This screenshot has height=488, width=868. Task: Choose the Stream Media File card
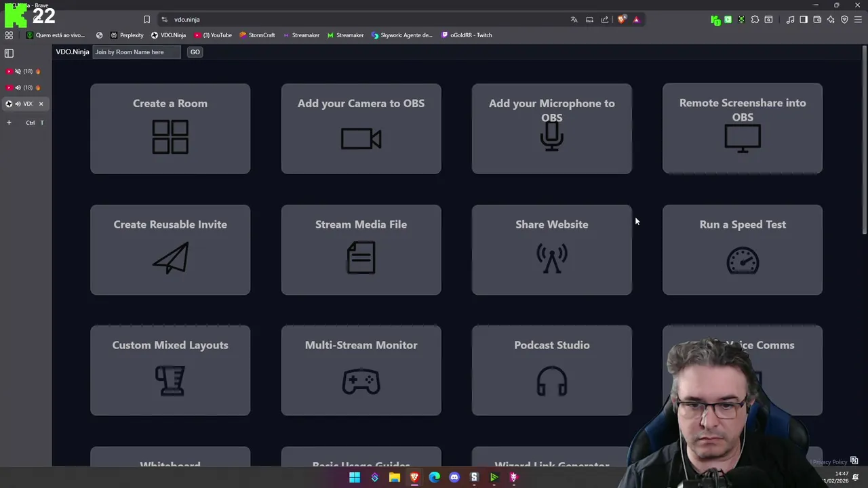(x=361, y=250)
